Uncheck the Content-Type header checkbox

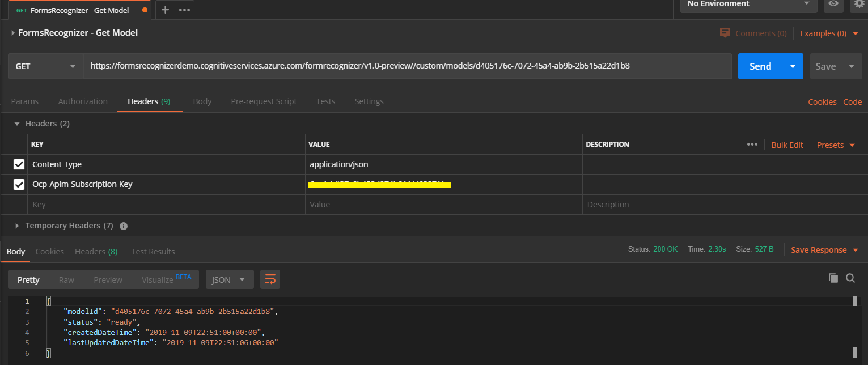coord(19,164)
